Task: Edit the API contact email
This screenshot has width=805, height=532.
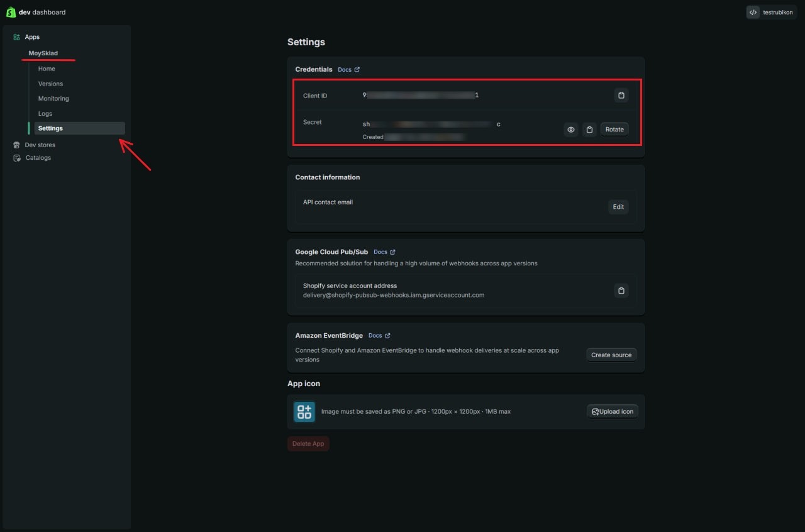Action: 618,207
